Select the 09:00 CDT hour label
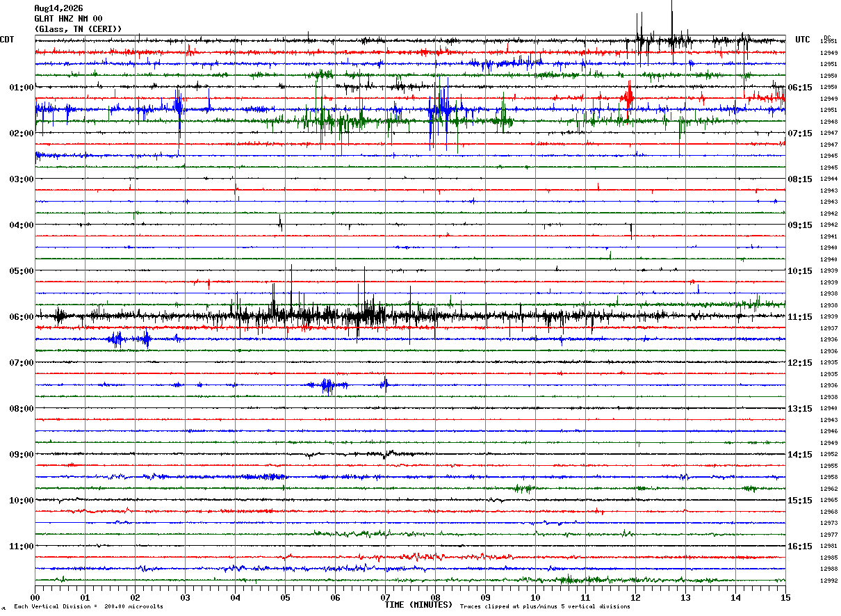841x616 pixels. click(x=22, y=454)
